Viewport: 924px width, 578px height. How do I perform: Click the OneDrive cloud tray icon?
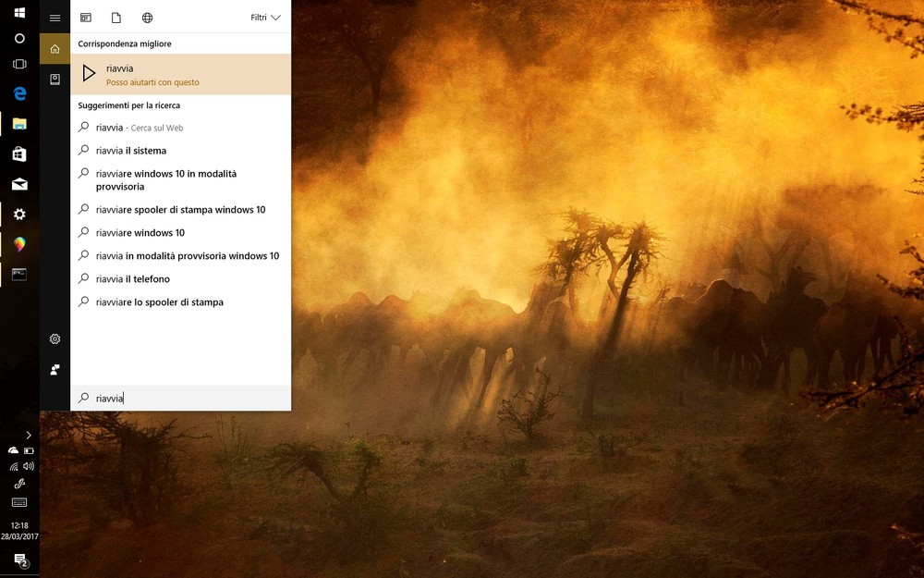click(x=13, y=450)
